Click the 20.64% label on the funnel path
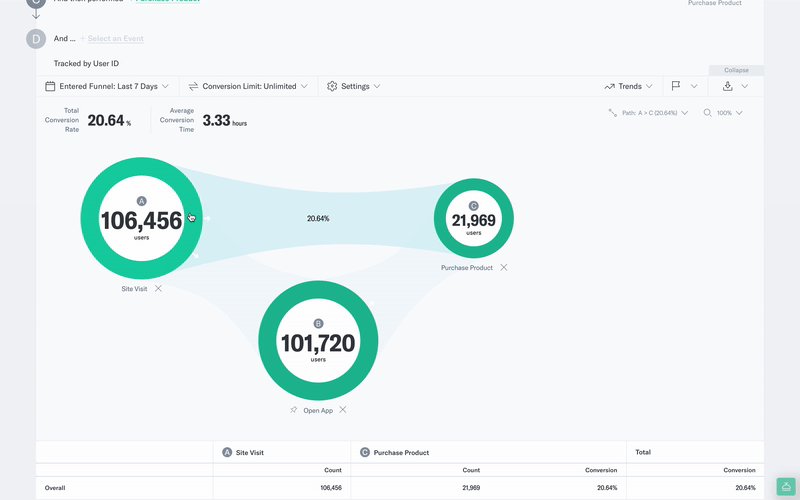 318,218
